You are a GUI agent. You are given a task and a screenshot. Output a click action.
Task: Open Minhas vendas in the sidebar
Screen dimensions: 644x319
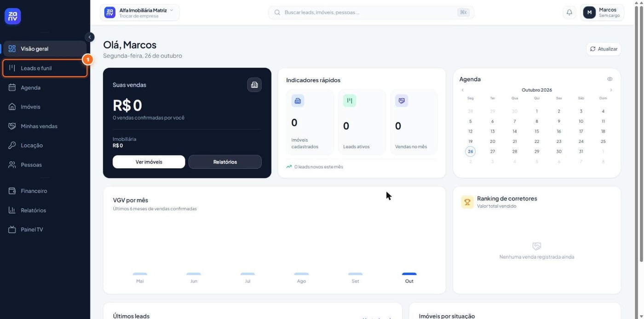(x=45, y=126)
